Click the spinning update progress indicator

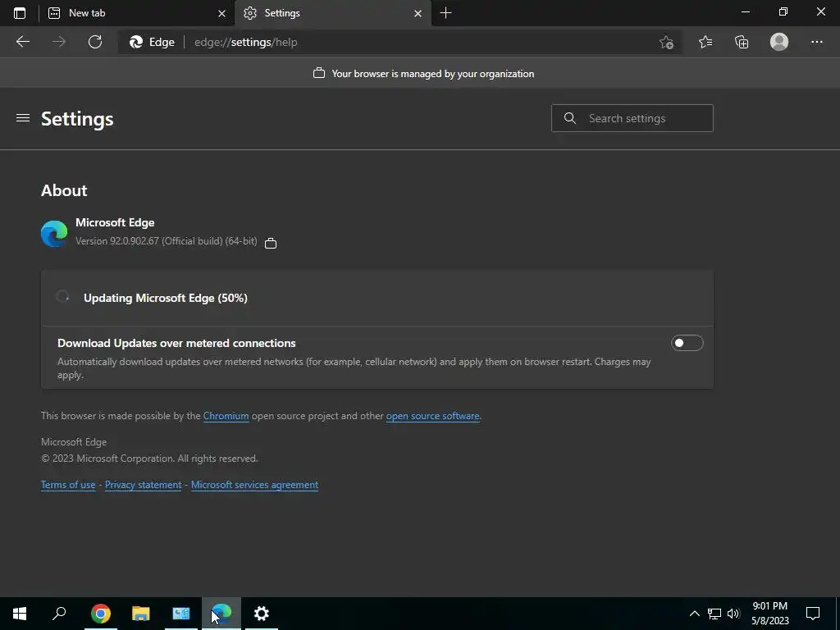tap(62, 297)
